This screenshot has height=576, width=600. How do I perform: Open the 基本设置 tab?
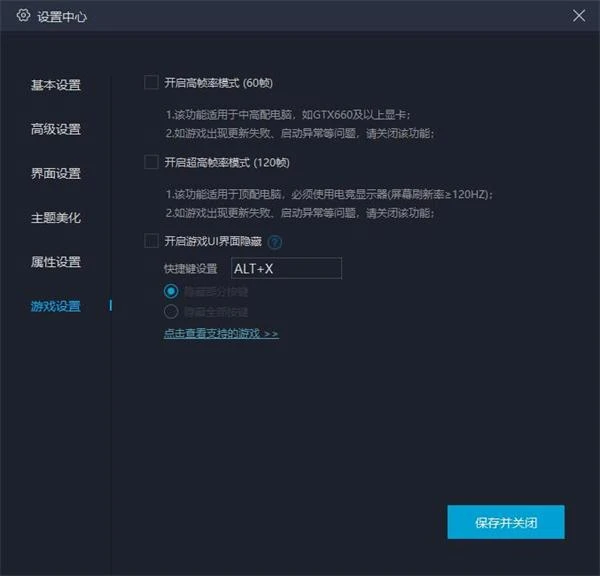click(56, 85)
